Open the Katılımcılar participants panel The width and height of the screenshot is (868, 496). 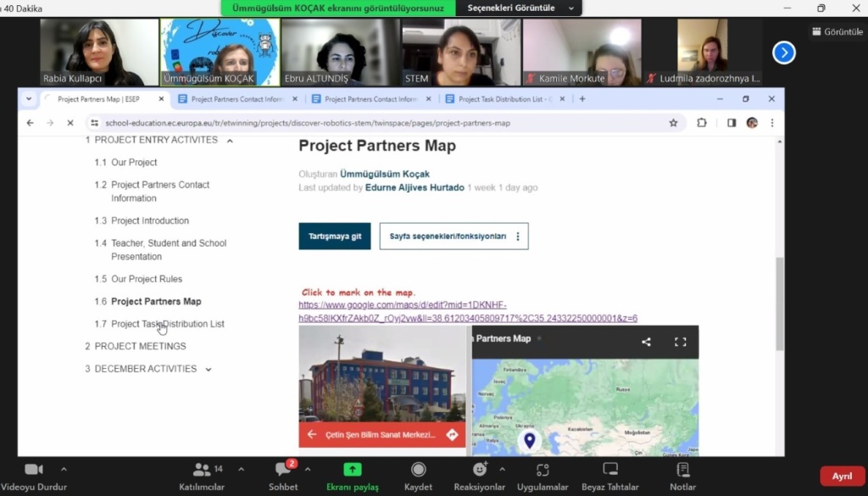[202, 470]
